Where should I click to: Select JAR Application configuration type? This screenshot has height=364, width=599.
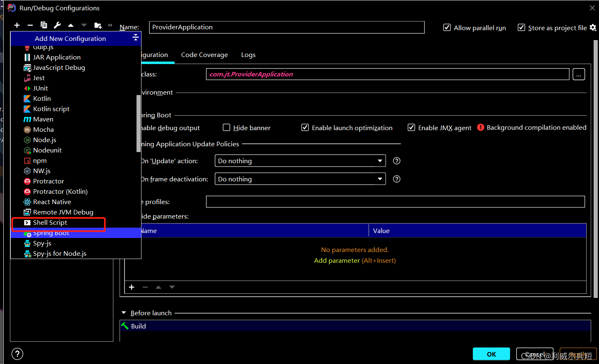[76, 57]
